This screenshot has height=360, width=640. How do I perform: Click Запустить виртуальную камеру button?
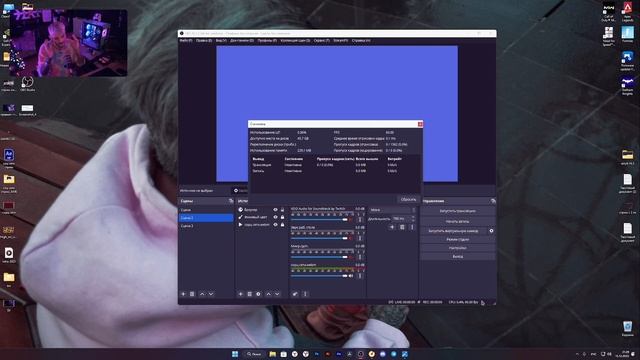coord(453,231)
